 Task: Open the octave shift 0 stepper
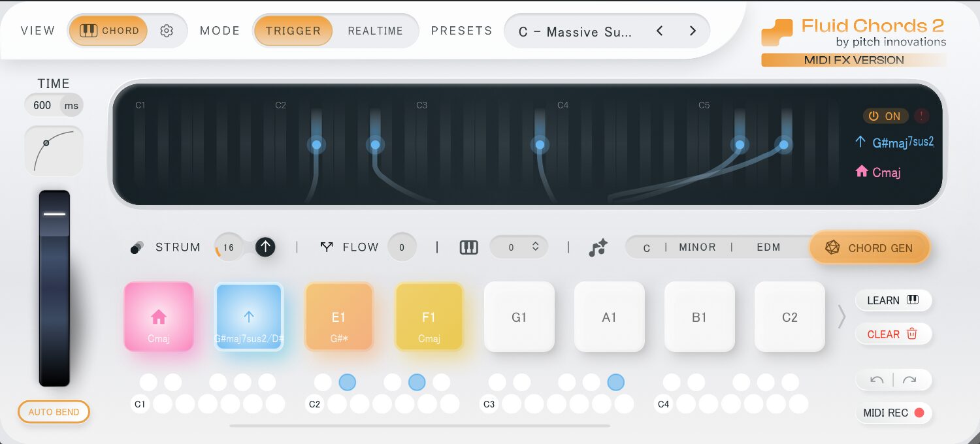point(519,247)
